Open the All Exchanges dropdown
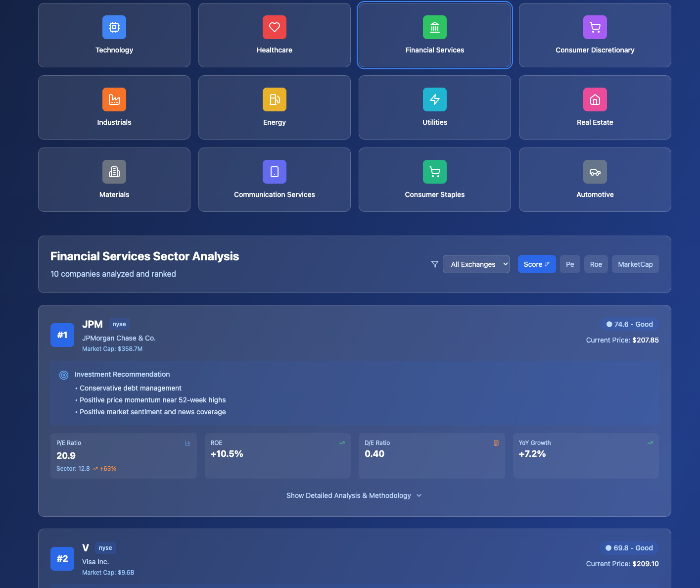Screen dimensions: 700x588 tap(476, 264)
